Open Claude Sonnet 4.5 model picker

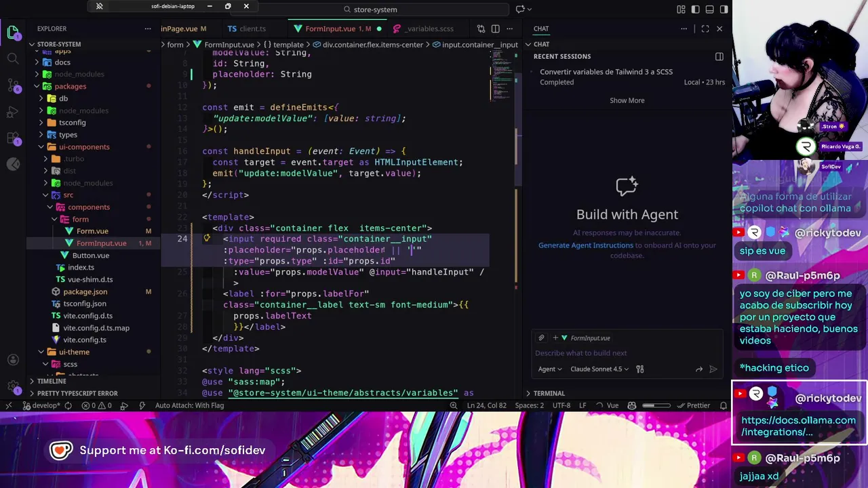(599, 369)
